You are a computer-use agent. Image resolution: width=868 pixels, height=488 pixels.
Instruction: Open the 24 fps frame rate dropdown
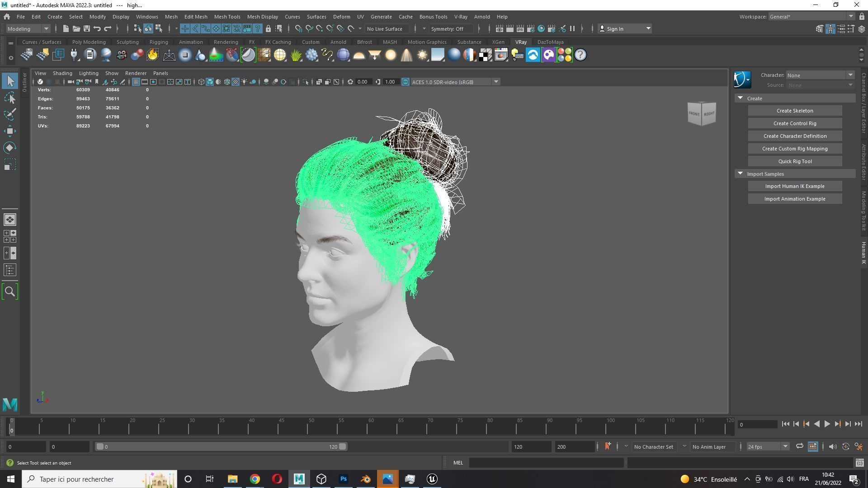point(768,447)
